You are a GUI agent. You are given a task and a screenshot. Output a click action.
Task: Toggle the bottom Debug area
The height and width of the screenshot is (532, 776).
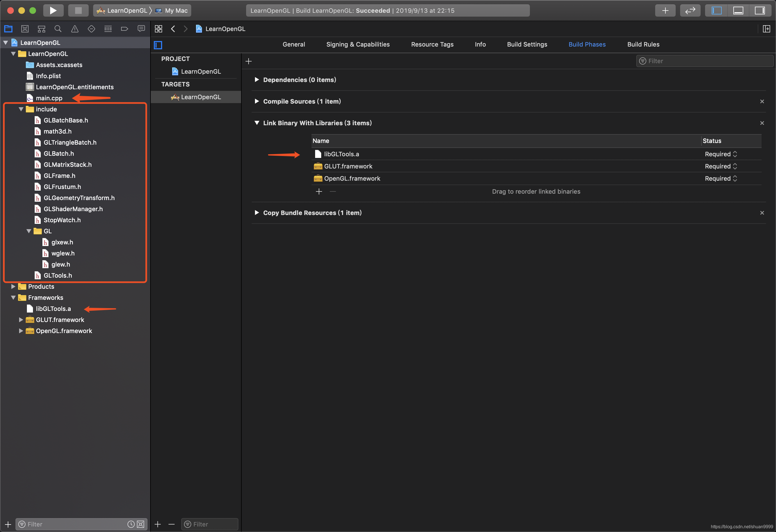point(738,10)
